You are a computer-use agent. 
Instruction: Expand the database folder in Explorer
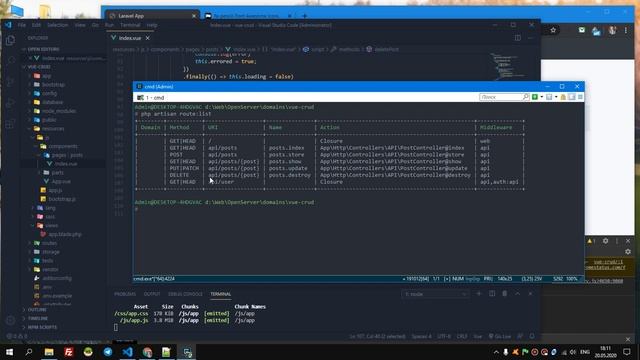tap(52, 102)
